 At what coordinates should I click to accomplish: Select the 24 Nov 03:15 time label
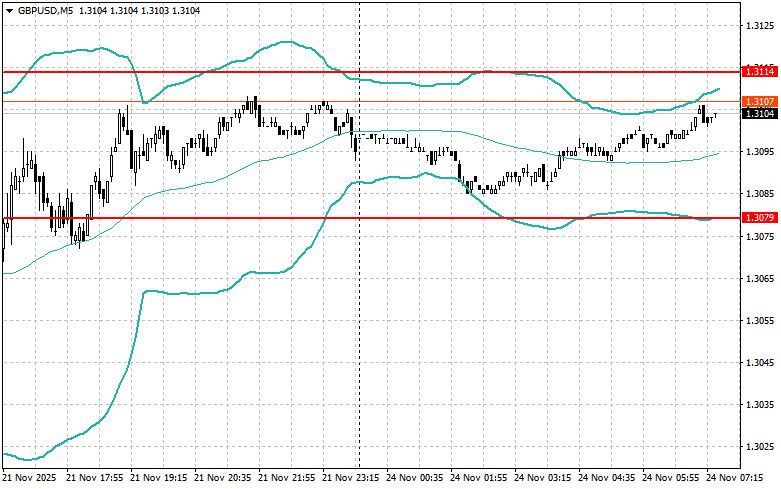(x=542, y=478)
